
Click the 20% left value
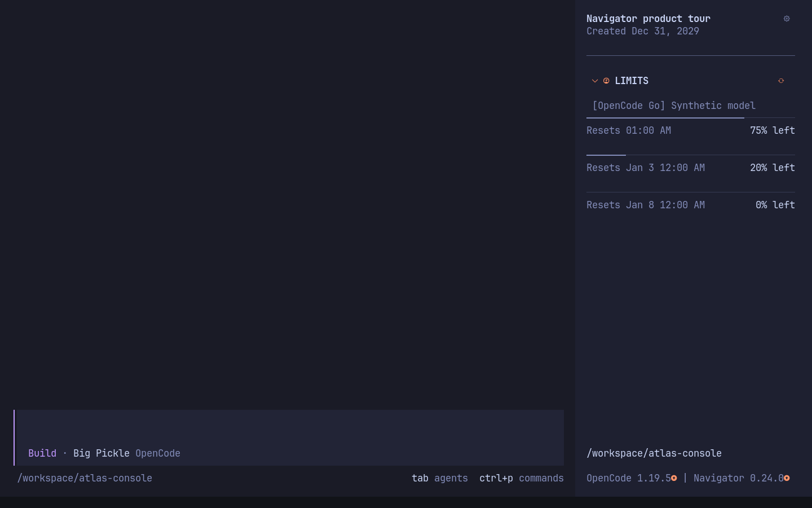click(773, 168)
